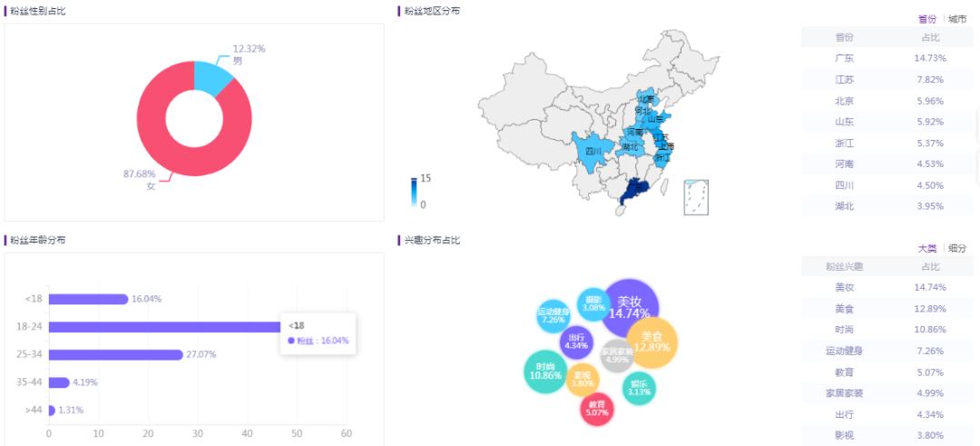
Task: Click 山东 cell in province table
Action: pos(845,122)
